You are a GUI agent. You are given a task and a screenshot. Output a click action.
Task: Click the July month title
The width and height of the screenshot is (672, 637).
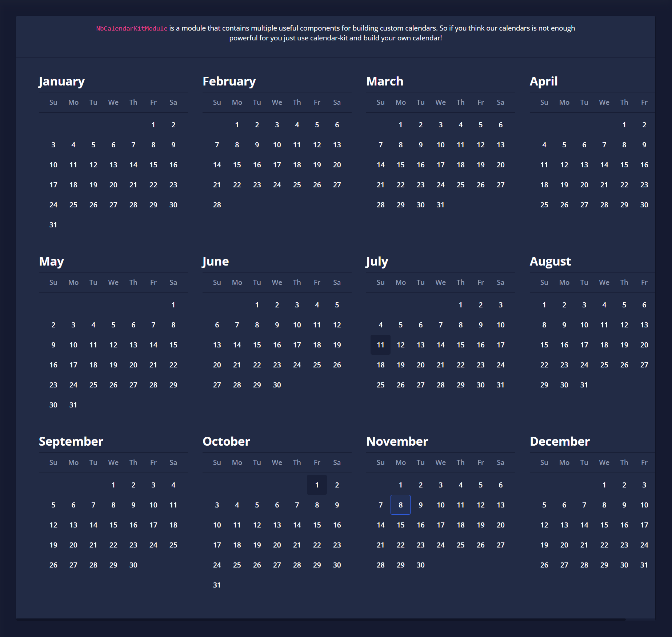pyautogui.click(x=377, y=261)
